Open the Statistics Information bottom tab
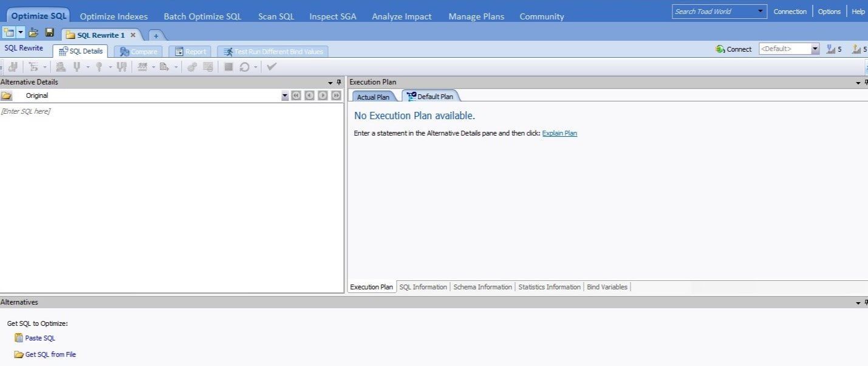 [549, 287]
